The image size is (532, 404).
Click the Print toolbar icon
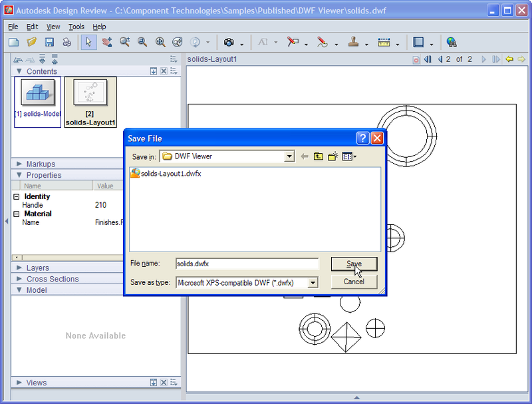67,42
